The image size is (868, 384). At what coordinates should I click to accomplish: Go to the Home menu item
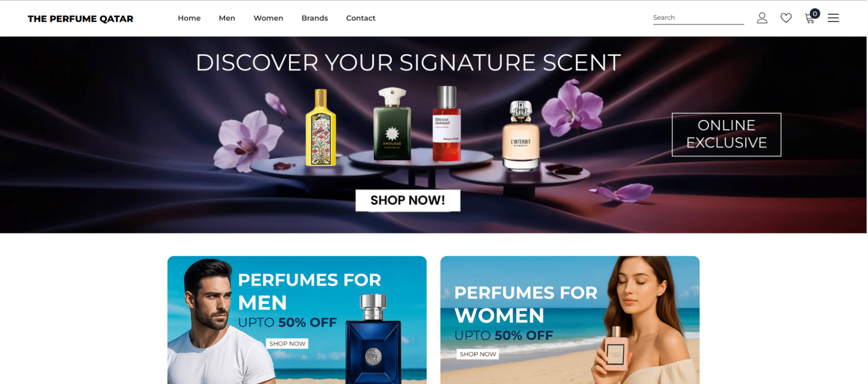click(189, 18)
